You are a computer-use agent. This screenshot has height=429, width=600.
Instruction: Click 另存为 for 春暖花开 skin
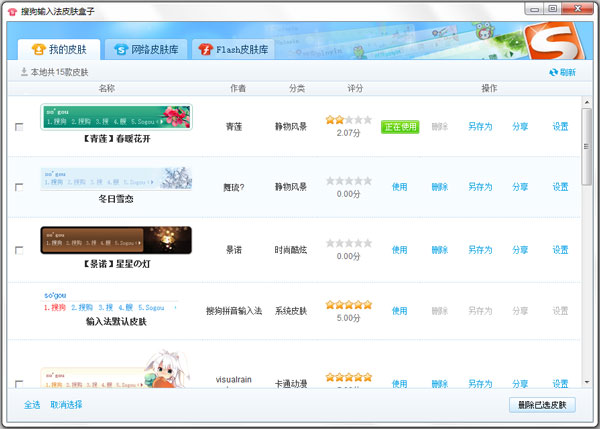coord(480,127)
